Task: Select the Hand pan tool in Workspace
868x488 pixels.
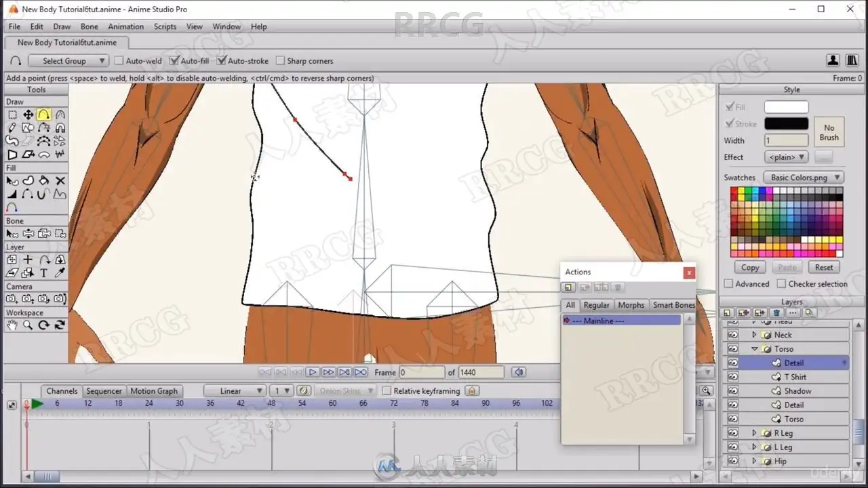Action: point(12,325)
